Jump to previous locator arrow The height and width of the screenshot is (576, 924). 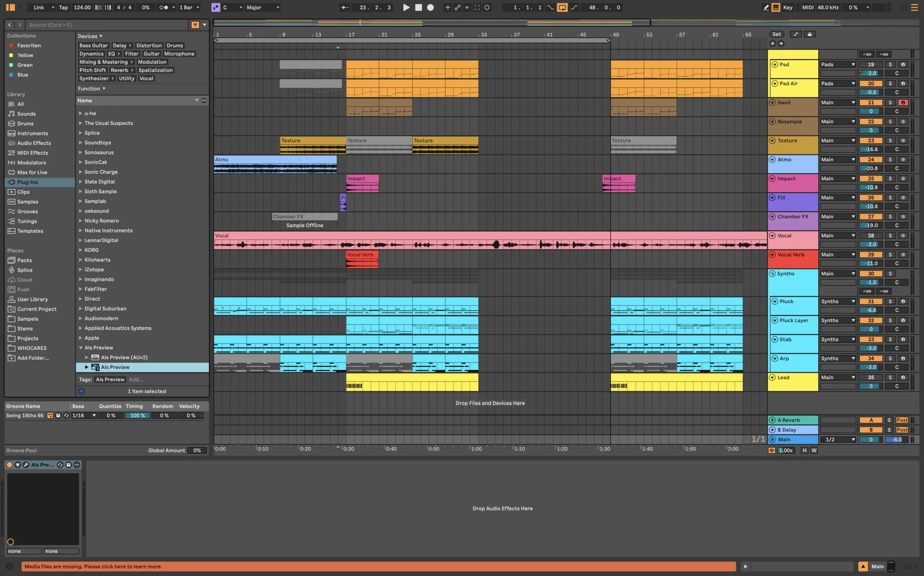[772, 43]
